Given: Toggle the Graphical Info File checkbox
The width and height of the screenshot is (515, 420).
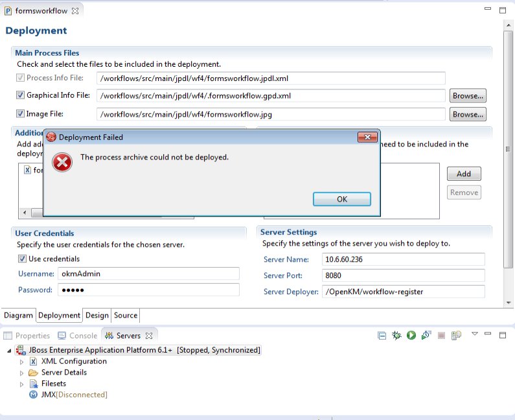Looking at the screenshot, I should (x=20, y=95).
